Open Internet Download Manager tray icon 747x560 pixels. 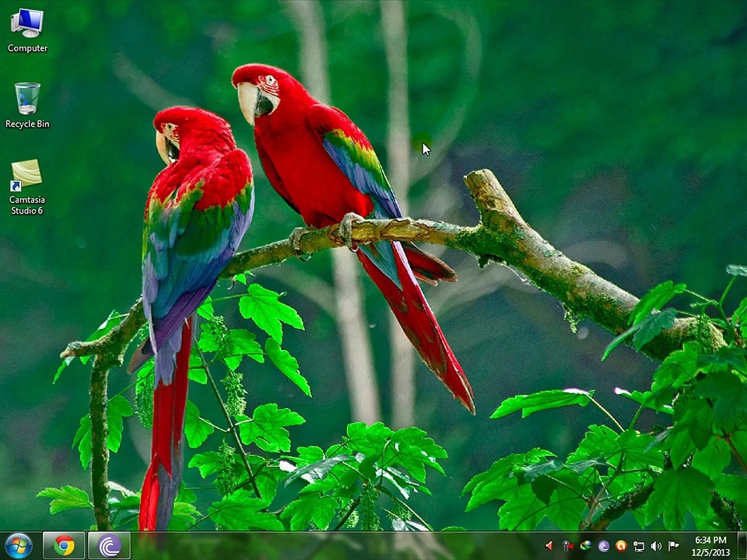pyautogui.click(x=585, y=546)
